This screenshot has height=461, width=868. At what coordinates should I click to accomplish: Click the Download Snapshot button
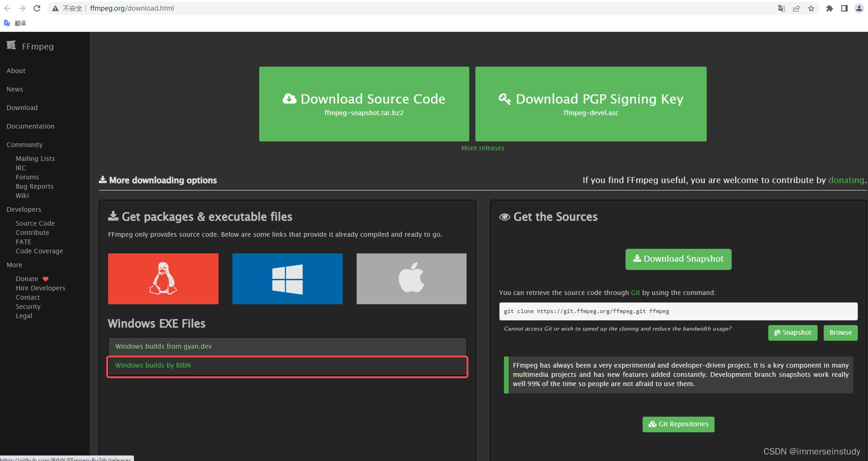(x=679, y=259)
